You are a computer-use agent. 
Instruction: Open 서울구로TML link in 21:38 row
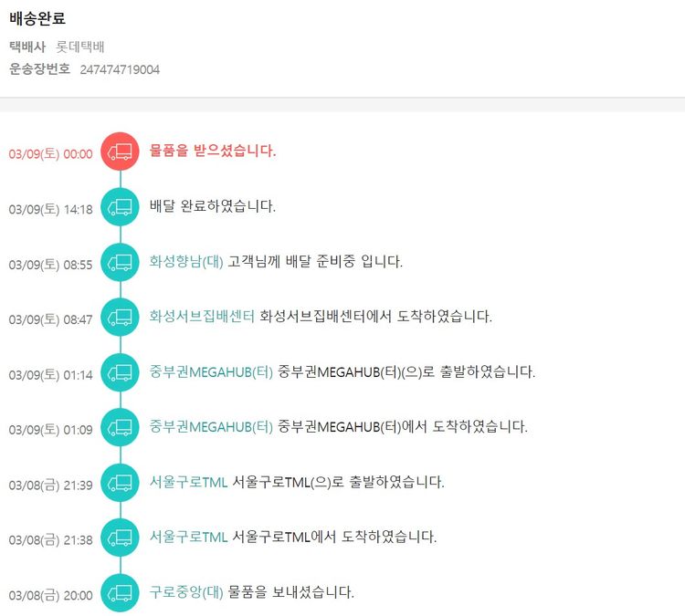tap(189, 537)
